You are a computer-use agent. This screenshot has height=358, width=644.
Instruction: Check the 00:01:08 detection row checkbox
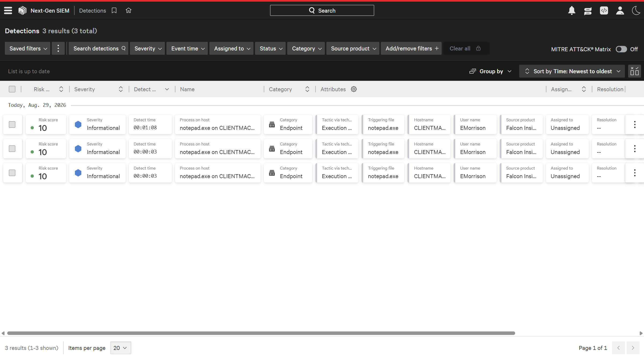12,125
